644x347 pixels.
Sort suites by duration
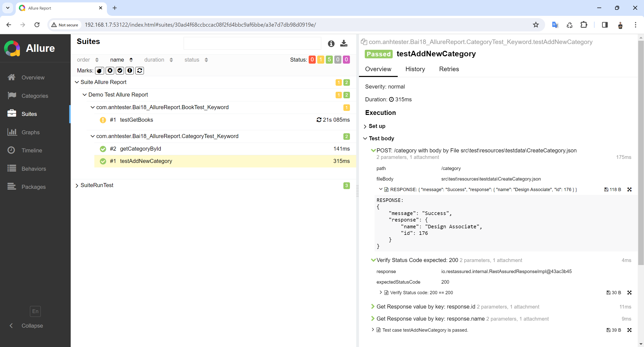click(158, 60)
